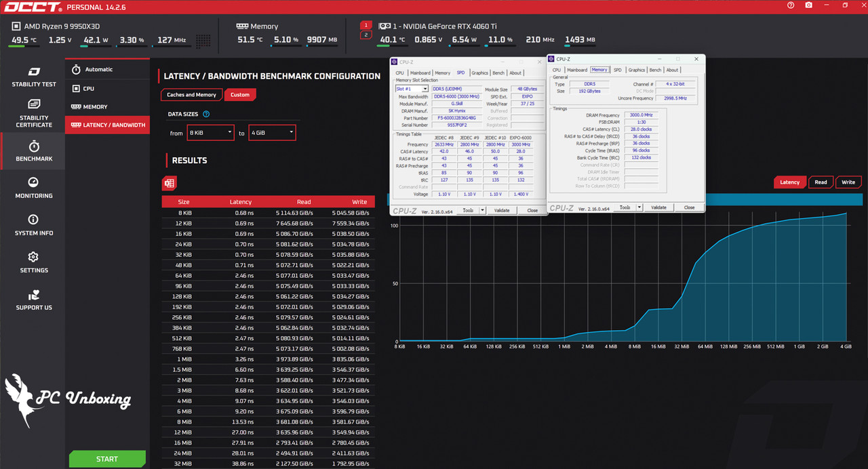Open CPU tab in CPU-Z SPD window
The width and height of the screenshot is (868, 469).
click(x=400, y=73)
